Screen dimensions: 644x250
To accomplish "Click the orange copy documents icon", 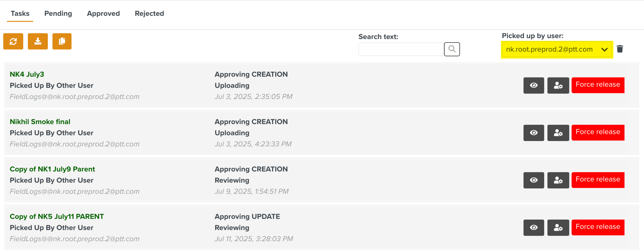I will [62, 41].
